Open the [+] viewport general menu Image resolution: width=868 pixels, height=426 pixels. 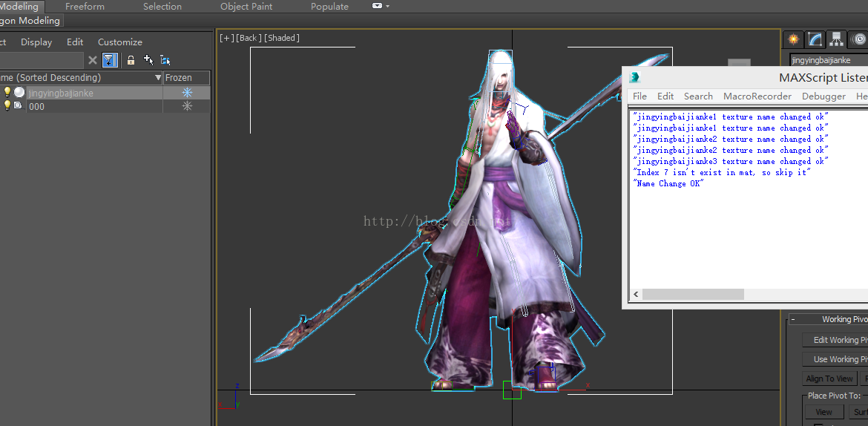pyautogui.click(x=227, y=38)
